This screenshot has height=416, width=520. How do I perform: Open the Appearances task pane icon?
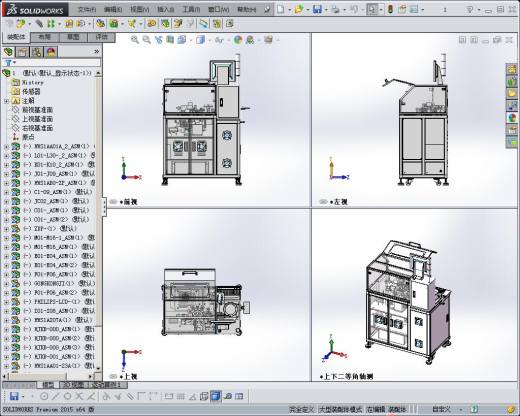tap(512, 118)
